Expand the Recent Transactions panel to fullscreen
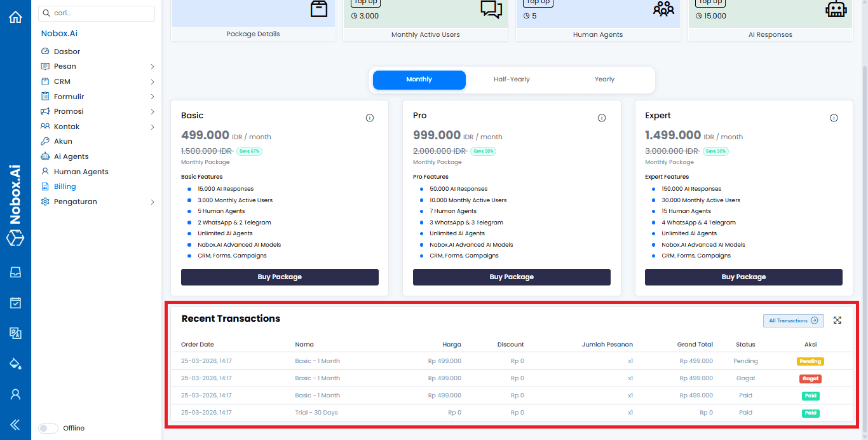 (837, 320)
